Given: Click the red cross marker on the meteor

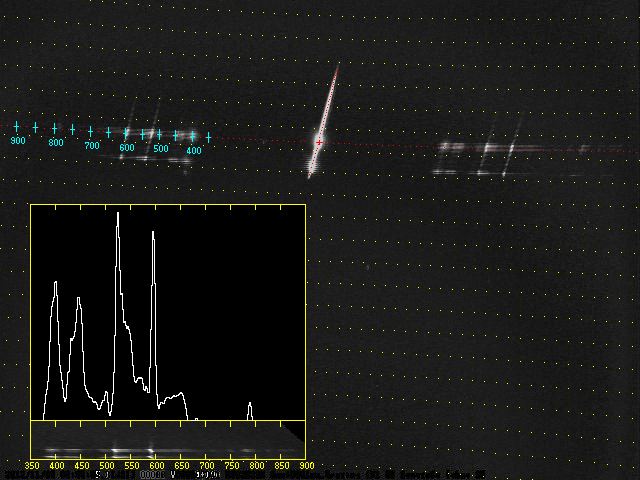Looking at the screenshot, I should [319, 142].
